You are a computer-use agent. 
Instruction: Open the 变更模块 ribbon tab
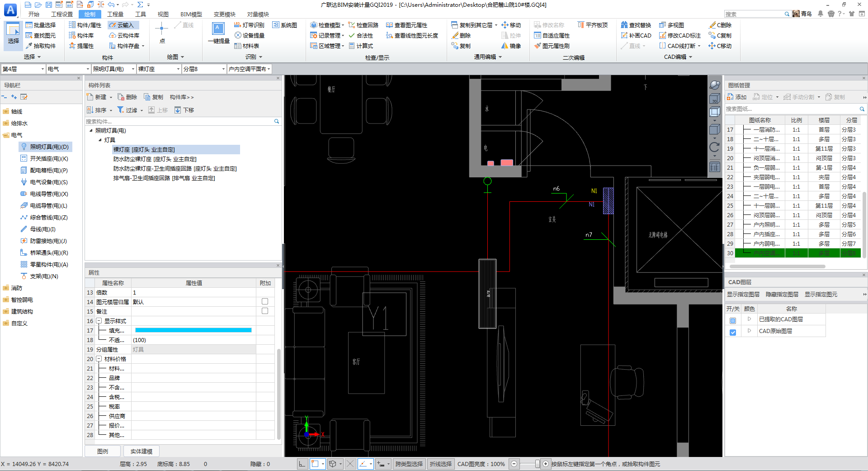click(x=225, y=14)
